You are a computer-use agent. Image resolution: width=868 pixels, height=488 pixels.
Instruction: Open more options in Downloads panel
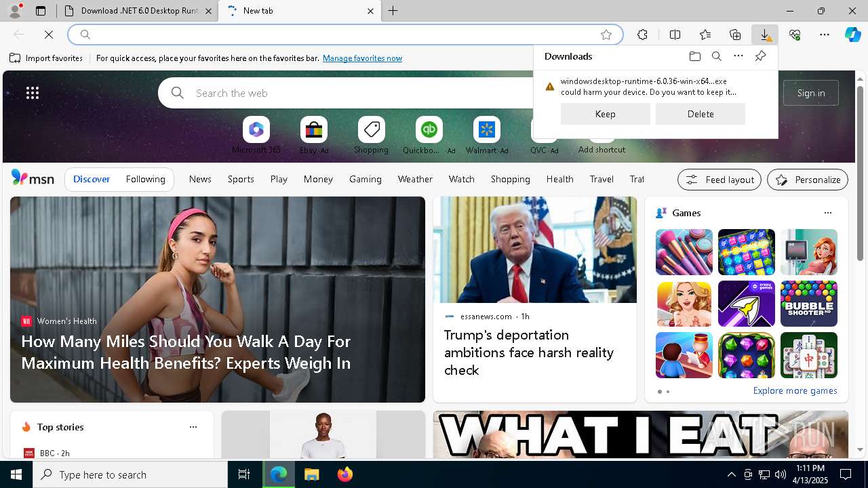738,56
